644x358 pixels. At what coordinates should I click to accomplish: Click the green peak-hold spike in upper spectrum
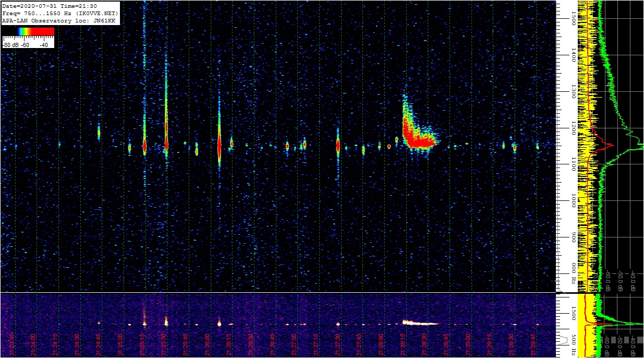click(637, 147)
